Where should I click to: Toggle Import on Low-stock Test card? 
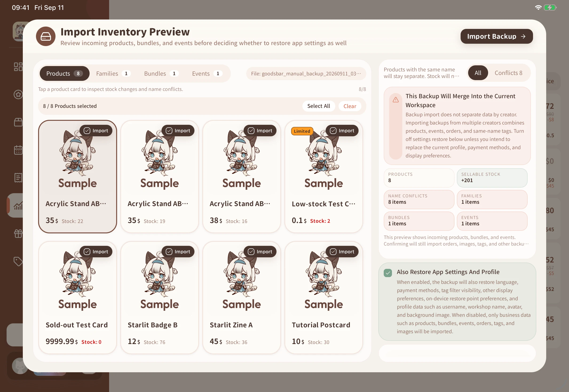pos(342,131)
